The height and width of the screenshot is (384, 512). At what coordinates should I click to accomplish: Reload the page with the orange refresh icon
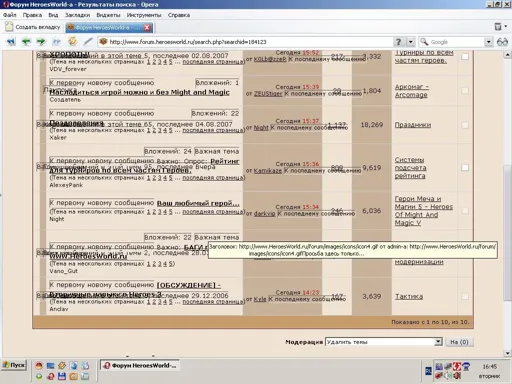pos(72,41)
